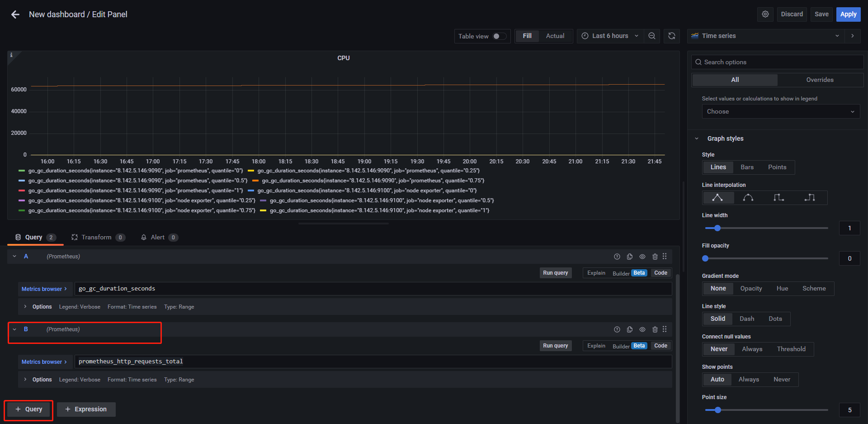Hide query B using the eye icon
868x424 pixels.
click(642, 329)
